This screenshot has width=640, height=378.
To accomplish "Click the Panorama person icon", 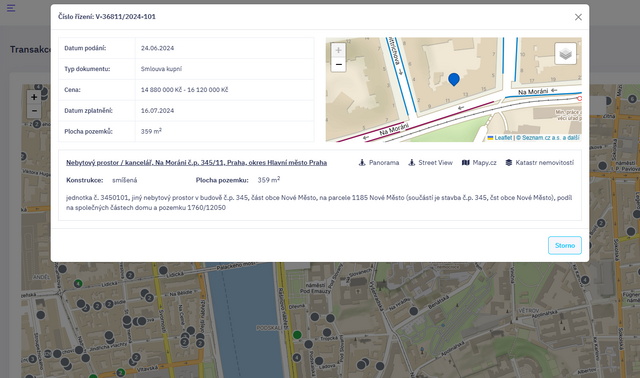I will 362,162.
